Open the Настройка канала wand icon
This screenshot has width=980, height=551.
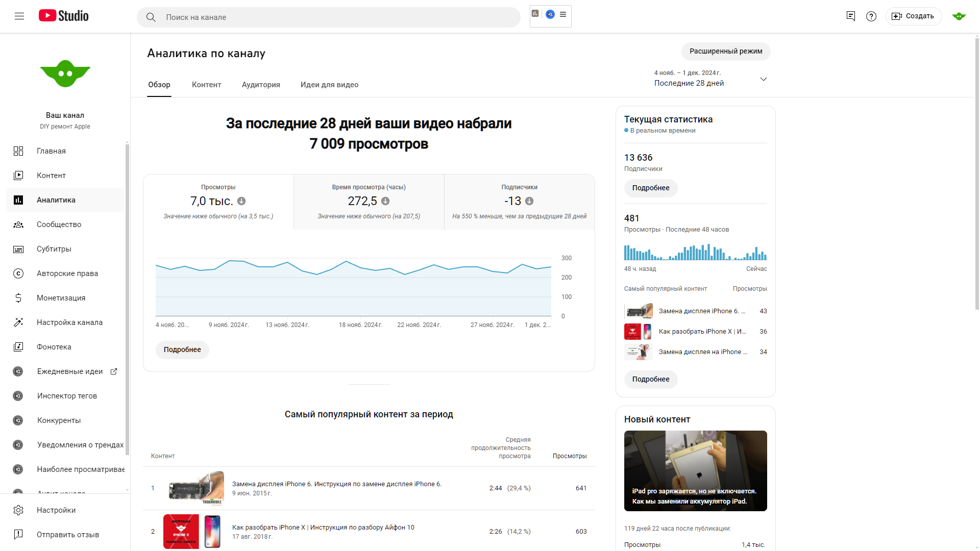[18, 322]
